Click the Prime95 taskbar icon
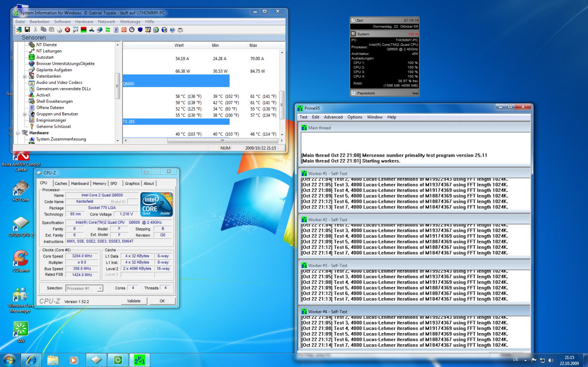 (x=139, y=360)
